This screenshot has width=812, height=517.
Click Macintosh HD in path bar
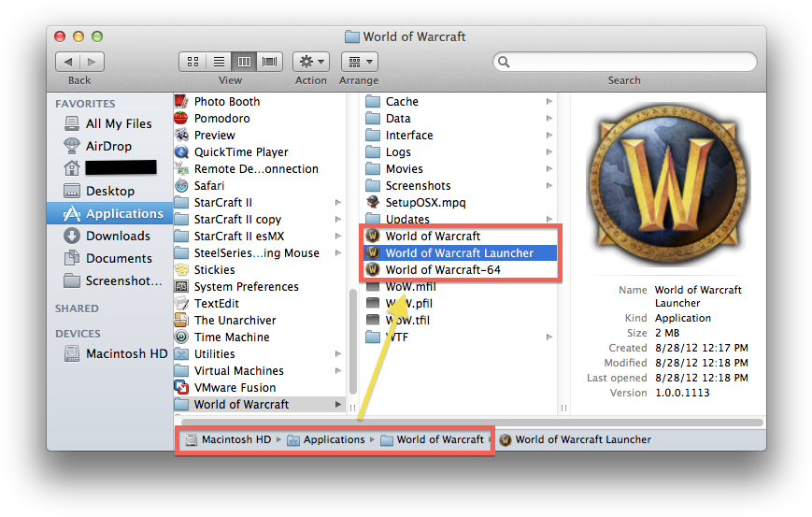point(228,439)
